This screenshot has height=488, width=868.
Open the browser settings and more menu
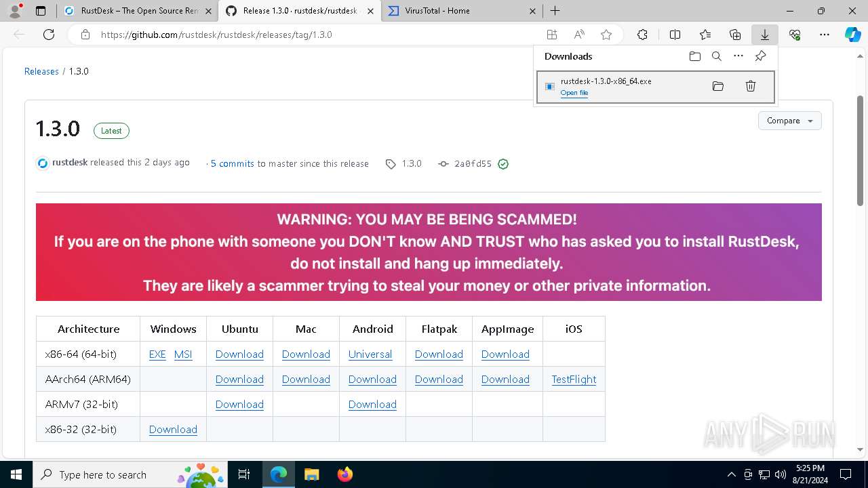(825, 35)
